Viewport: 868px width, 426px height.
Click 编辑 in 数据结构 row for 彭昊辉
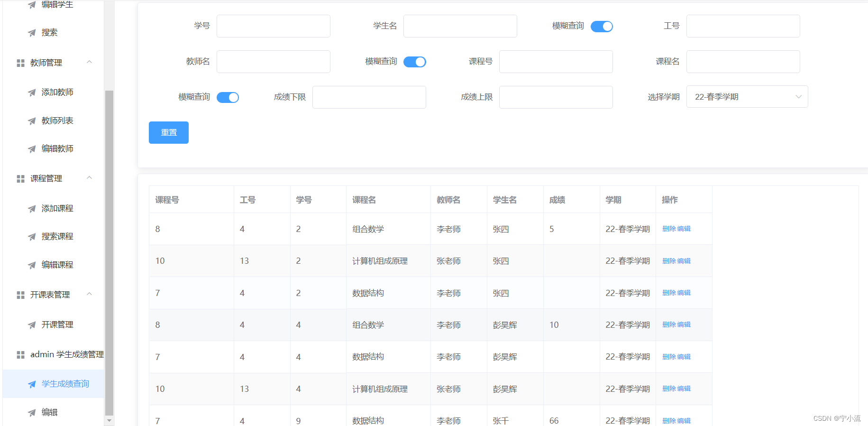(x=684, y=357)
